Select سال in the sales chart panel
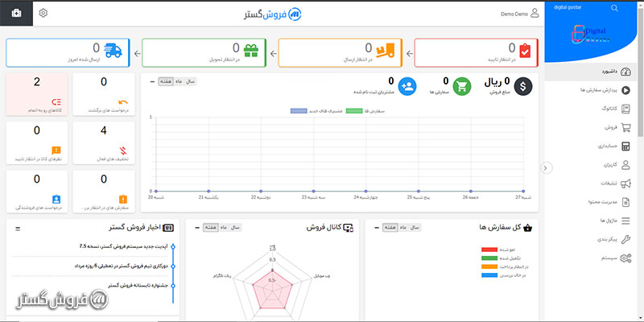Viewport: 644px width, 322px height. [x=190, y=81]
